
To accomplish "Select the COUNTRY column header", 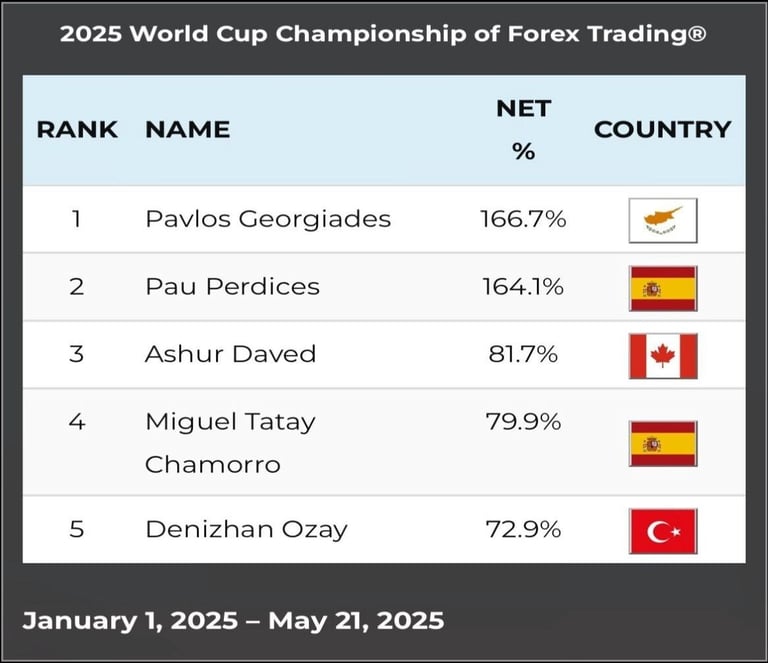I will 662,129.
